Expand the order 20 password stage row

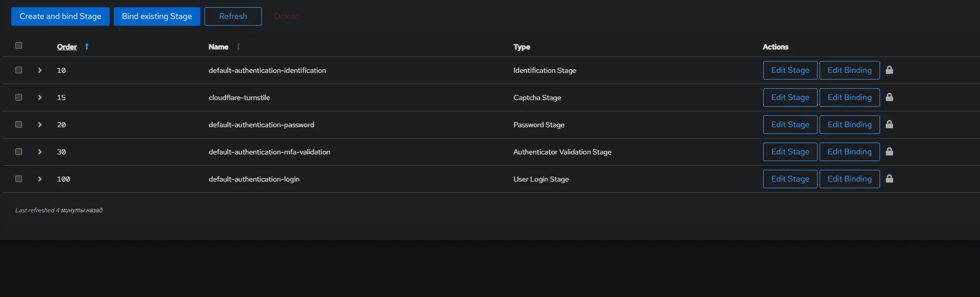point(39,125)
